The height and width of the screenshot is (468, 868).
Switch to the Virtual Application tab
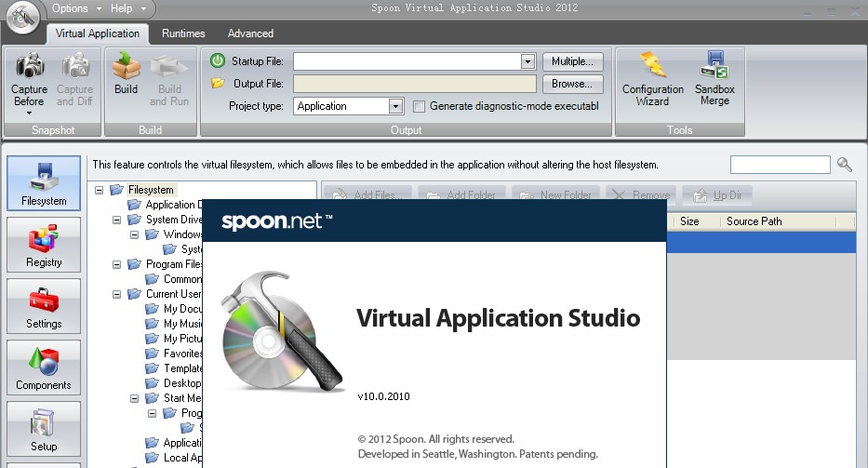(x=98, y=33)
